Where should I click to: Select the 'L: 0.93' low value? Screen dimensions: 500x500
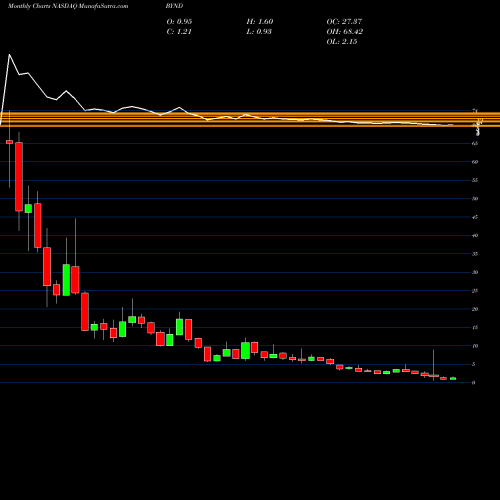[259, 31]
